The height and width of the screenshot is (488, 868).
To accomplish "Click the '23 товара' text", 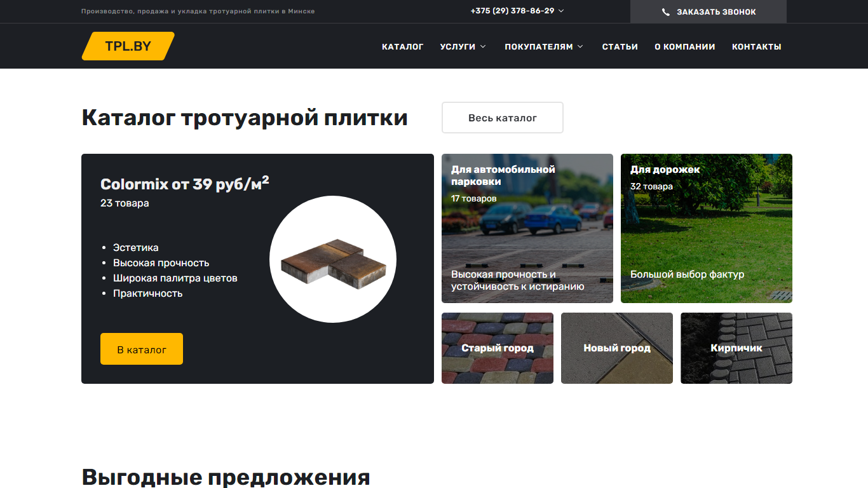I will pos(125,203).
